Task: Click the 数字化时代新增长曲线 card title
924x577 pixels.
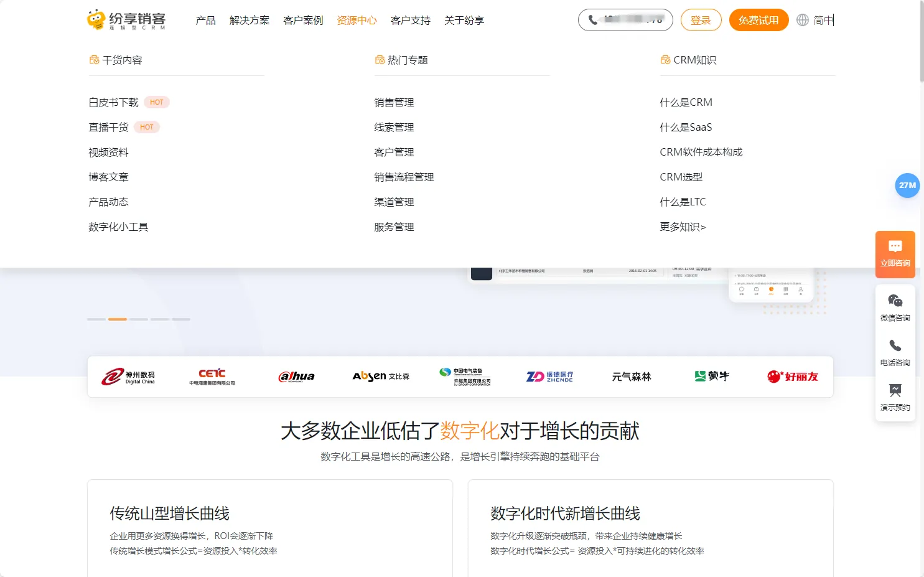Action: 565,514
